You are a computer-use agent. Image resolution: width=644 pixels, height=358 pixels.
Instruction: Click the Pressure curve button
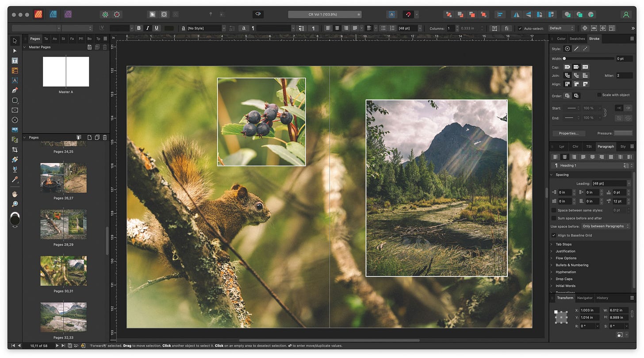point(623,133)
